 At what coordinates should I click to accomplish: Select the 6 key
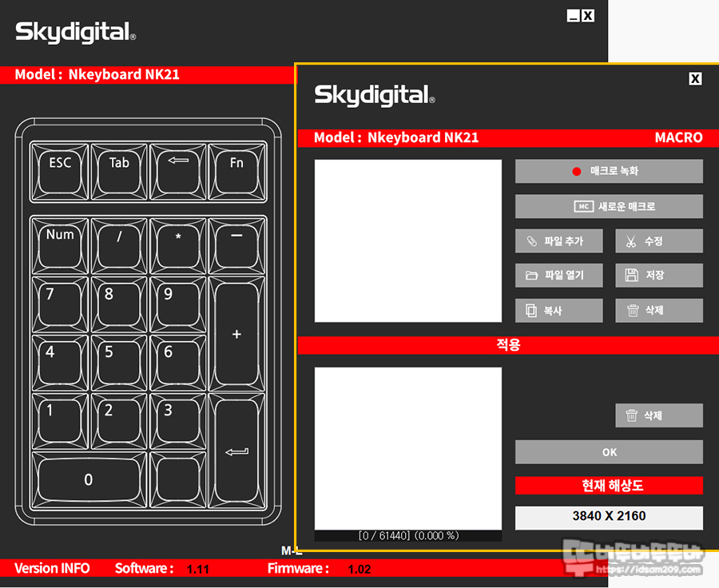[178, 363]
